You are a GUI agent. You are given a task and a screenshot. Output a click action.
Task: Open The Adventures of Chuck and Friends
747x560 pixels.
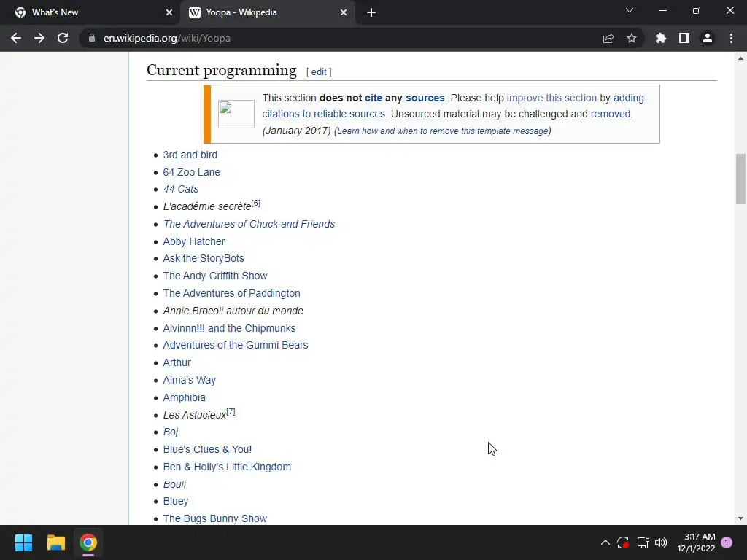coord(249,224)
